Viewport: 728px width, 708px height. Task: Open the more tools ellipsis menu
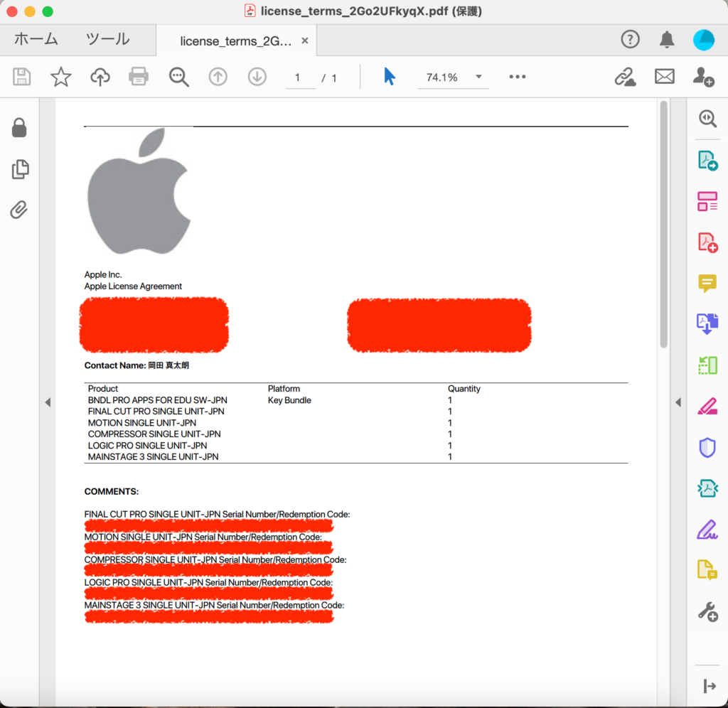click(518, 77)
